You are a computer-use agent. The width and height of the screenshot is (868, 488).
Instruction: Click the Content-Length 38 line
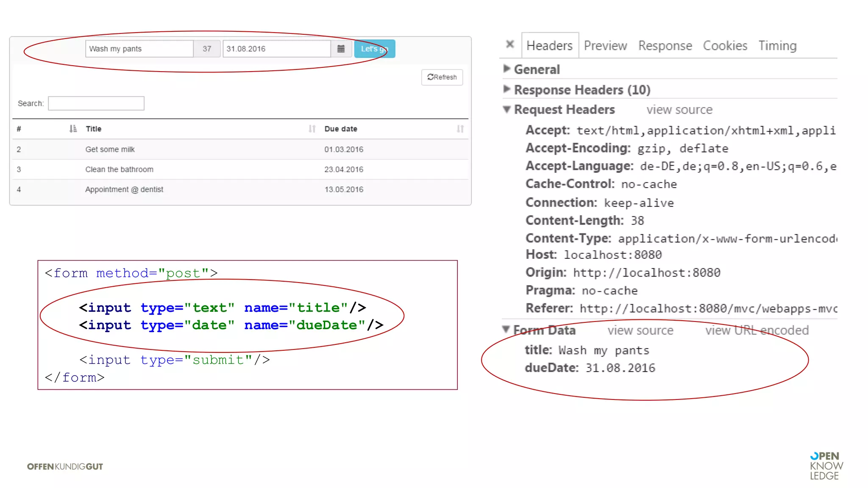tap(585, 220)
